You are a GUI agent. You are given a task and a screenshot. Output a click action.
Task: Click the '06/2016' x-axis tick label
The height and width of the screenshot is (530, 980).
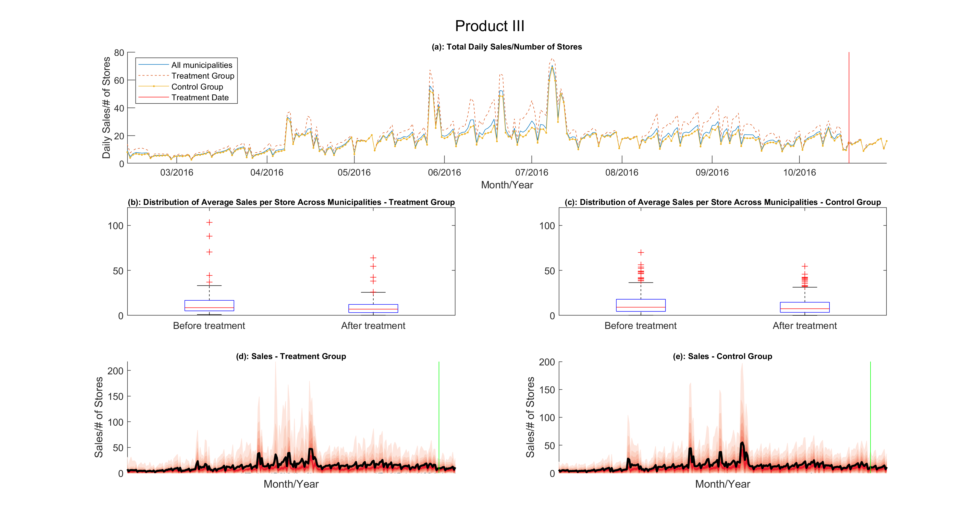tap(444, 172)
